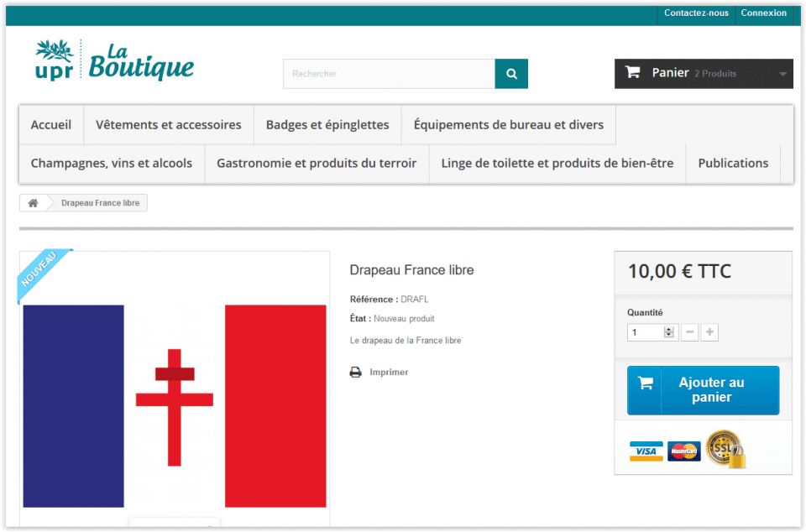Click the quantity spinner arrows
Viewport: 806px width, 532px height.
click(x=669, y=332)
